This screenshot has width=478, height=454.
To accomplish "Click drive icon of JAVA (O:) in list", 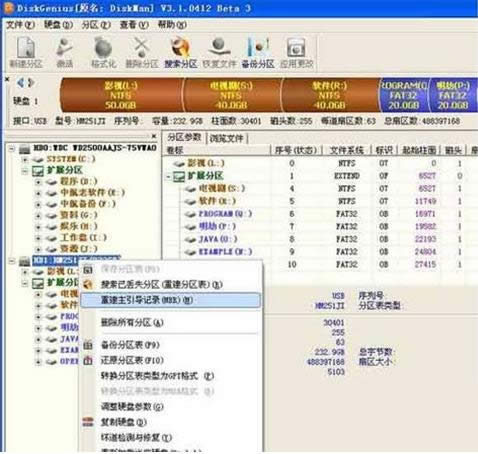I will [x=190, y=239].
